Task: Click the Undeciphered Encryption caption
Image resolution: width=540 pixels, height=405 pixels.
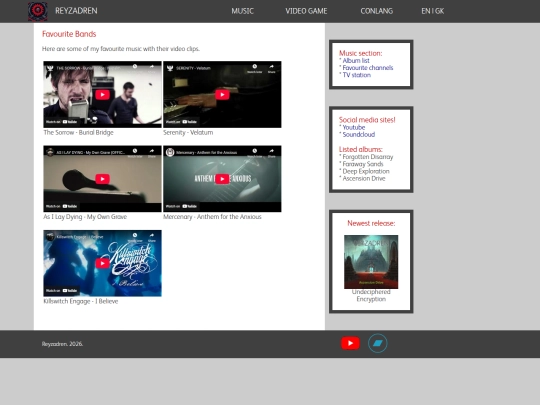Action: [371, 295]
